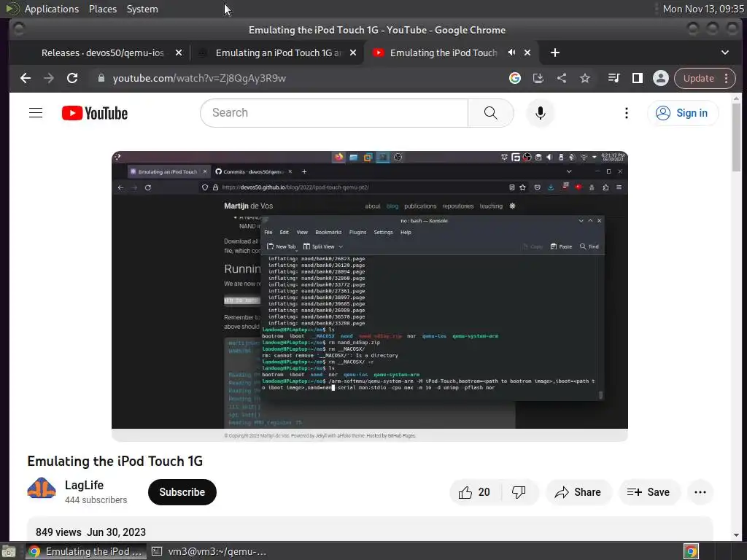Open Google search icon in address bar
Viewport: 747px width, 560px height.
click(x=514, y=78)
